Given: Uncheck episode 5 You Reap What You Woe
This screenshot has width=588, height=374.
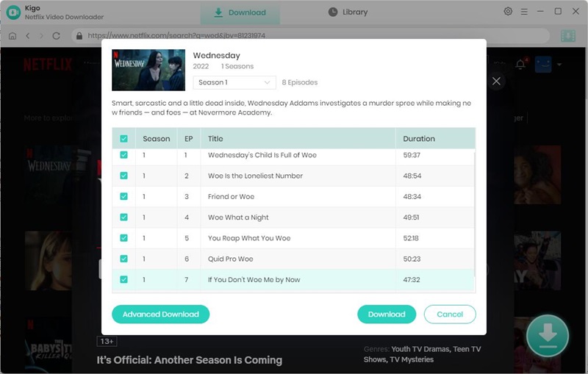Looking at the screenshot, I should pyautogui.click(x=123, y=238).
